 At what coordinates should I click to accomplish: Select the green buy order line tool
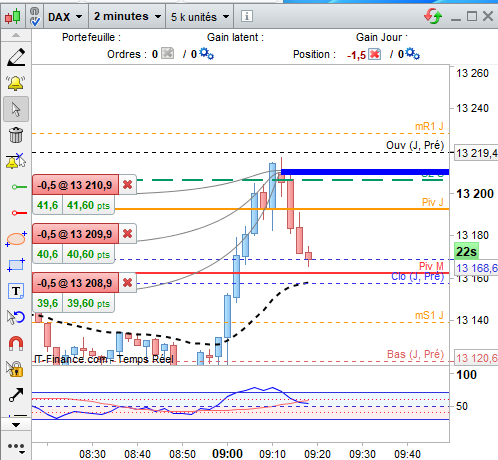(19, 187)
